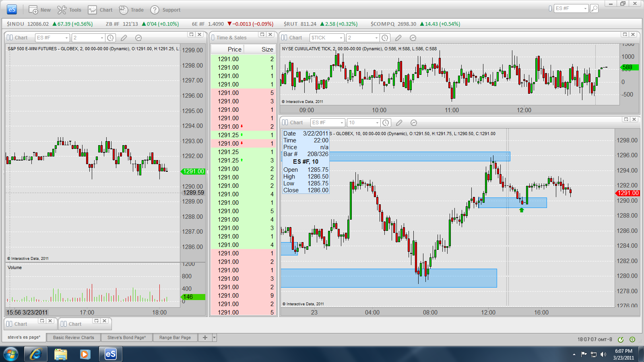Screen dimensions: 644x362
Task: Click the 6:07 PM system clock
Action: [x=623, y=354]
